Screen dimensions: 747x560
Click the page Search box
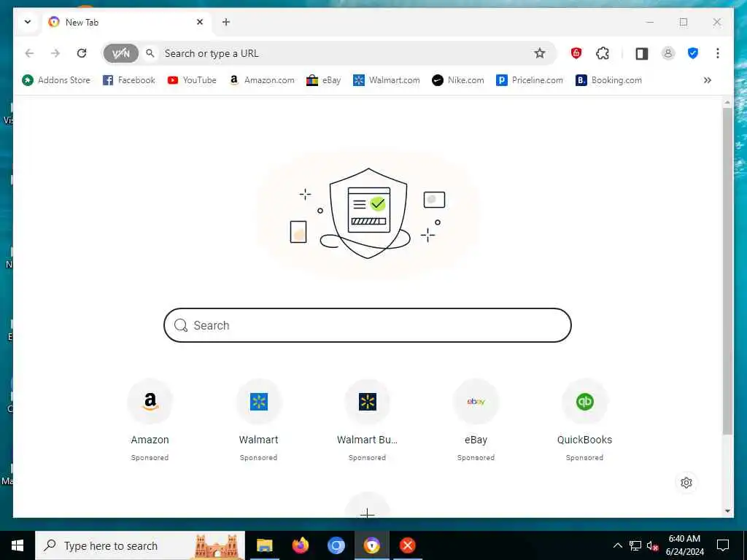(x=368, y=325)
